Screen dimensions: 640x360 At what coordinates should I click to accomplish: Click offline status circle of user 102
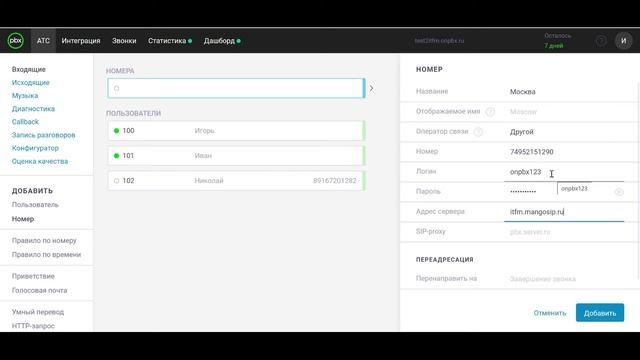116,181
